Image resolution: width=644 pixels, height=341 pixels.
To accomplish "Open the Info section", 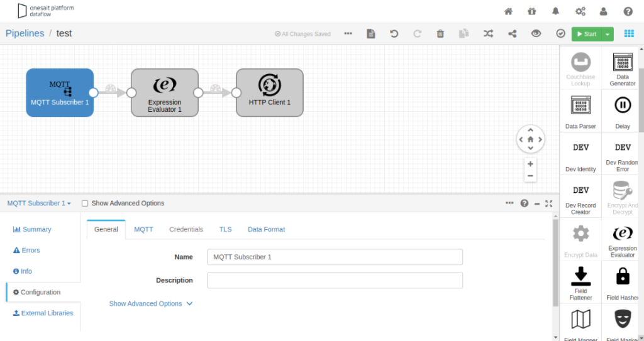I will pos(23,271).
